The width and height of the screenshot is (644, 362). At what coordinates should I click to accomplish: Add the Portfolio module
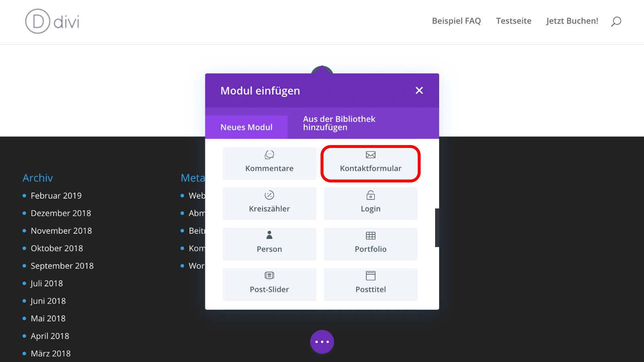click(370, 244)
